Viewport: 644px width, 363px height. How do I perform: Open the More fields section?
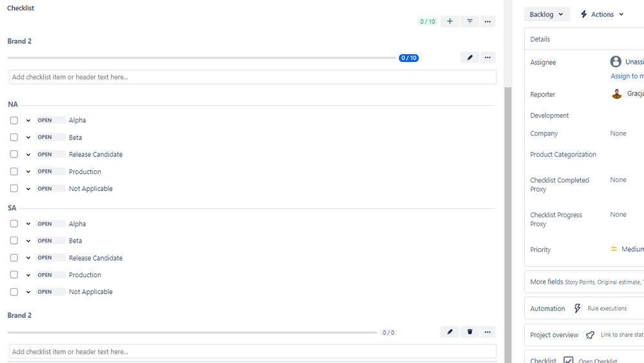[x=584, y=282]
